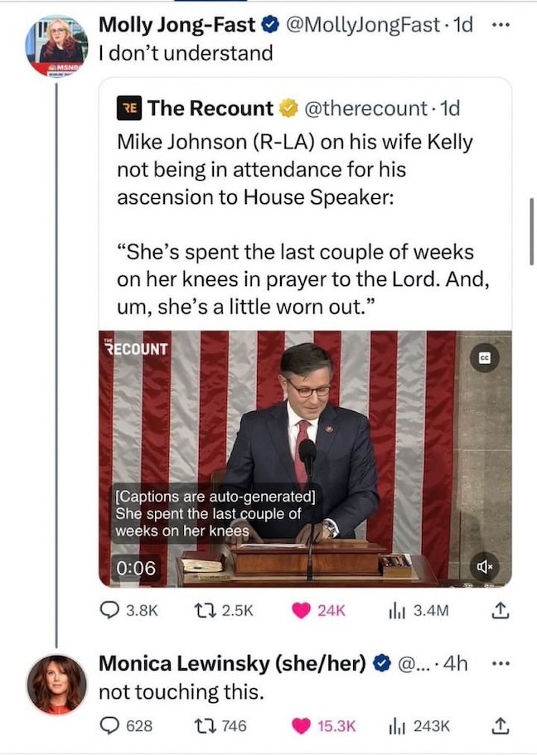Unlike the tweet with 24K likes
Image resolution: width=537 pixels, height=756 pixels.
click(x=302, y=611)
